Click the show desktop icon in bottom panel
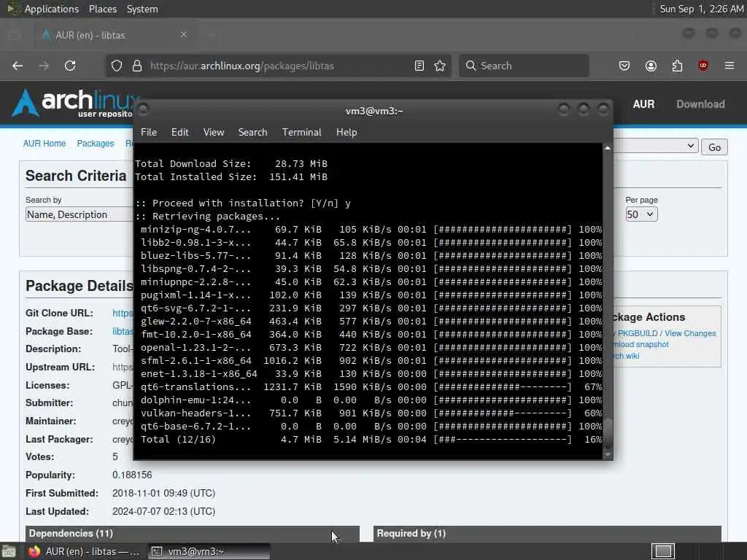Viewport: 747px width, 560px height. tap(9, 551)
